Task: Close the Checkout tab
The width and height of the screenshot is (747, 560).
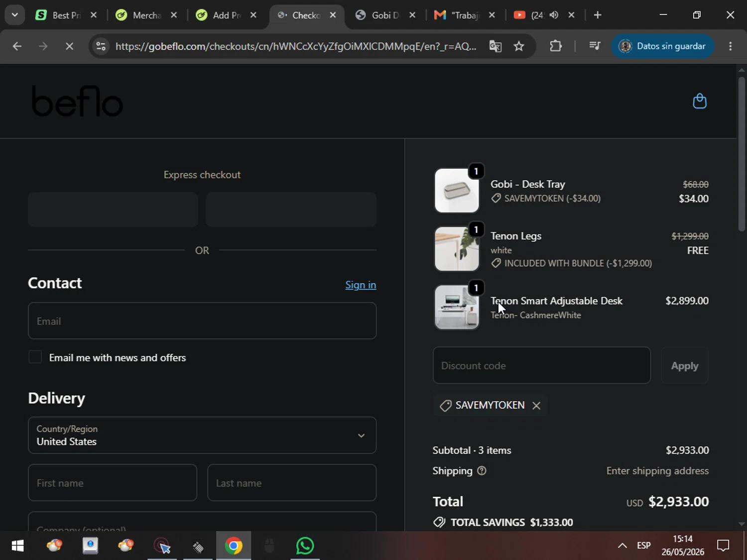Action: 333,15
